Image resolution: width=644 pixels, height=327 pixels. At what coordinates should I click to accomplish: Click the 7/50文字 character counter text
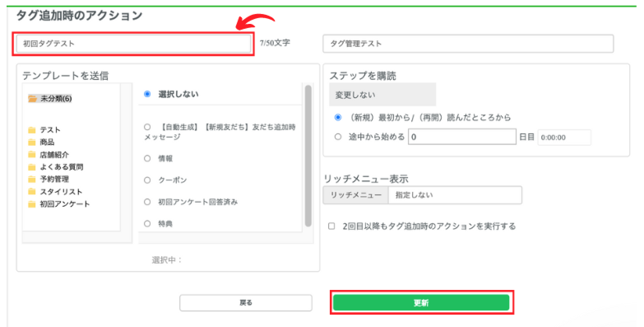(x=275, y=43)
